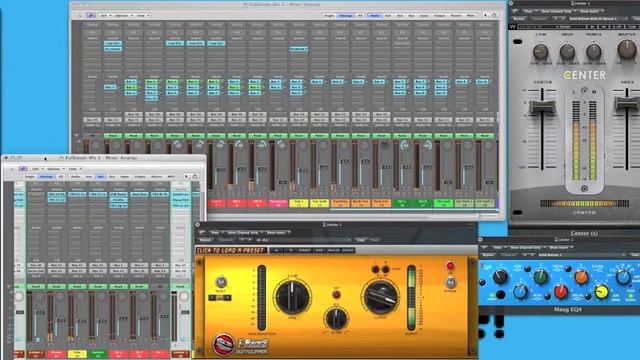This screenshot has width=640, height=360.
Task: Click the RESET knob on Soft Clipper
Action: point(221,282)
